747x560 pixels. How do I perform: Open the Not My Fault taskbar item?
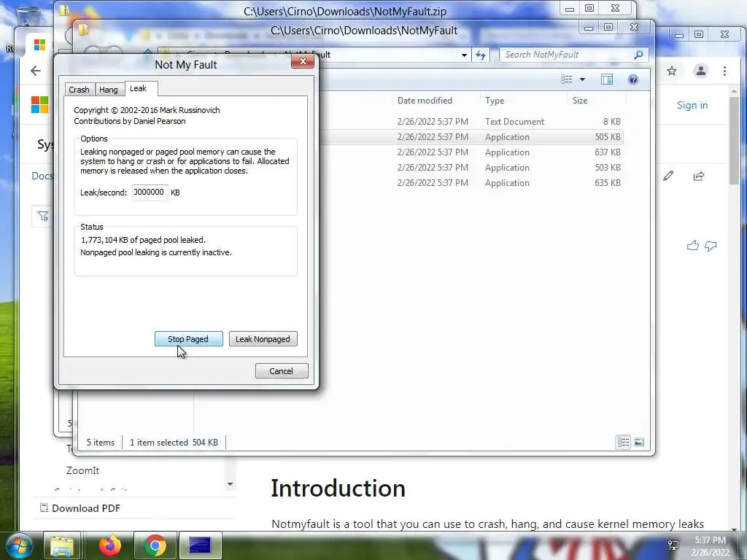coord(200,545)
